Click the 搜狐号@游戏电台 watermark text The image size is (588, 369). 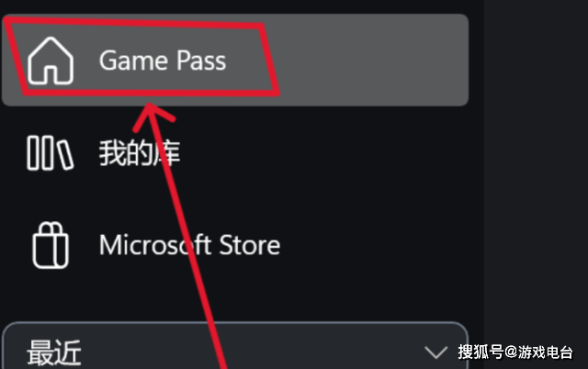(x=515, y=352)
